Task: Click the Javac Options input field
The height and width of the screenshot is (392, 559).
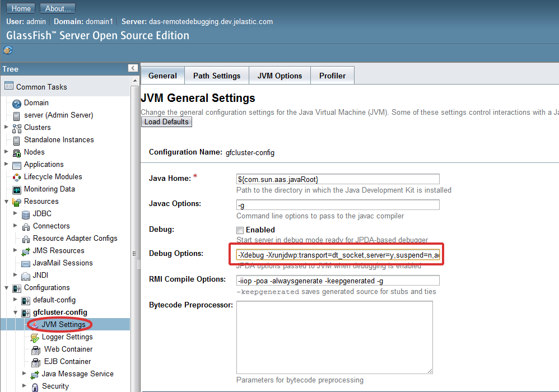Action: pos(338,205)
